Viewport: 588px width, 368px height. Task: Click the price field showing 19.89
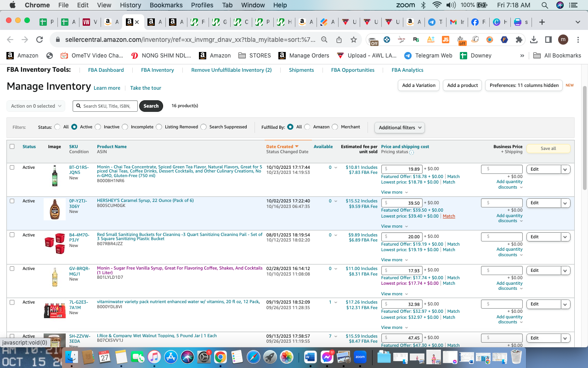402,169
